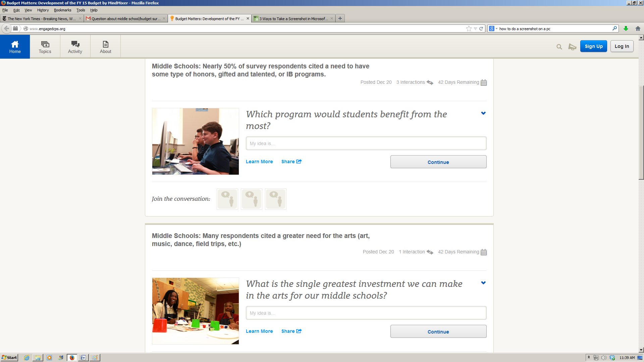The width and height of the screenshot is (644, 362).
Task: Click the site search magnifier icon
Action: 559,47
